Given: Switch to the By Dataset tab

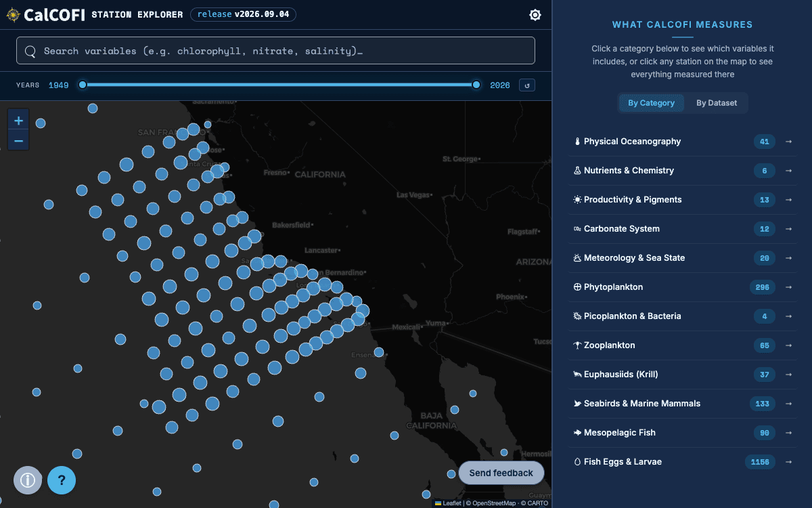Looking at the screenshot, I should [717, 103].
